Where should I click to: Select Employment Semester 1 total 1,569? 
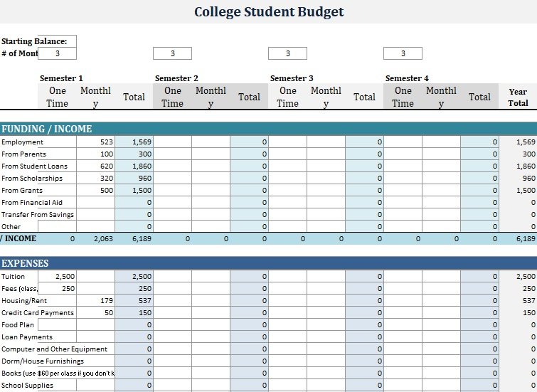(x=134, y=142)
